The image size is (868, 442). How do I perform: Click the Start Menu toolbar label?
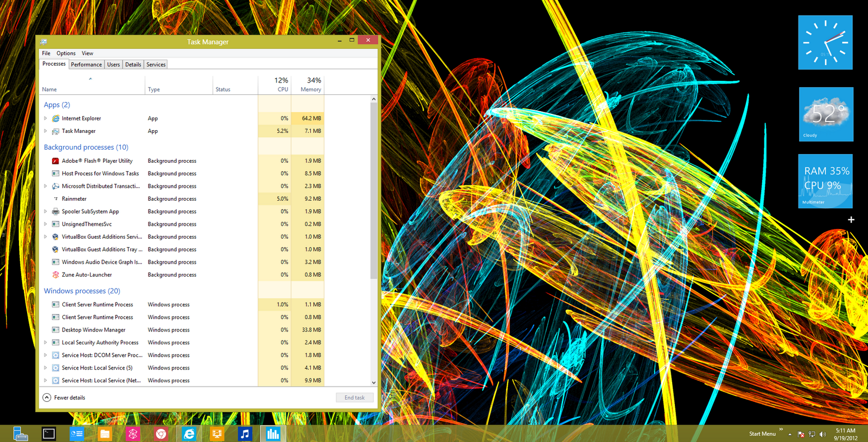pos(762,434)
